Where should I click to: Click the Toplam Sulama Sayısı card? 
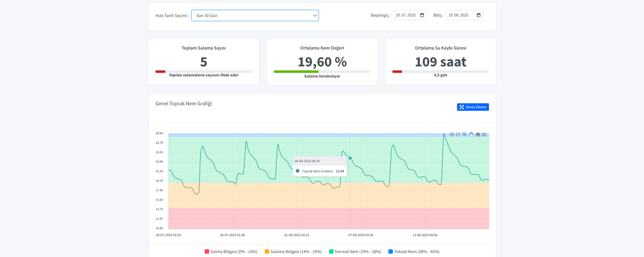[x=204, y=61]
